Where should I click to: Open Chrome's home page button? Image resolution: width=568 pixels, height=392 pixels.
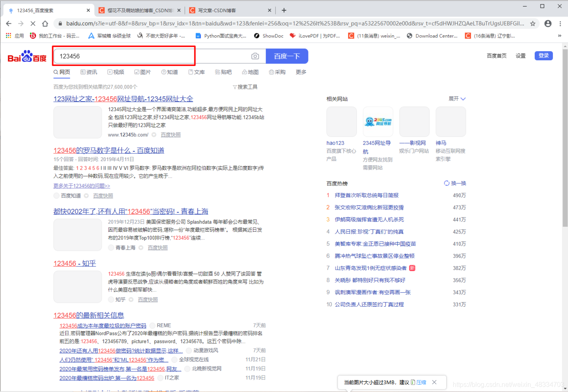coord(45,23)
